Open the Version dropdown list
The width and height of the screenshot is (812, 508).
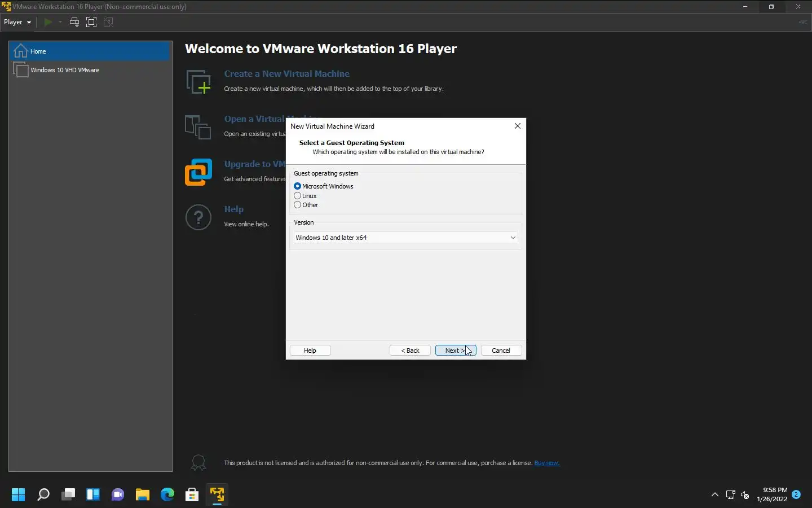click(x=405, y=238)
